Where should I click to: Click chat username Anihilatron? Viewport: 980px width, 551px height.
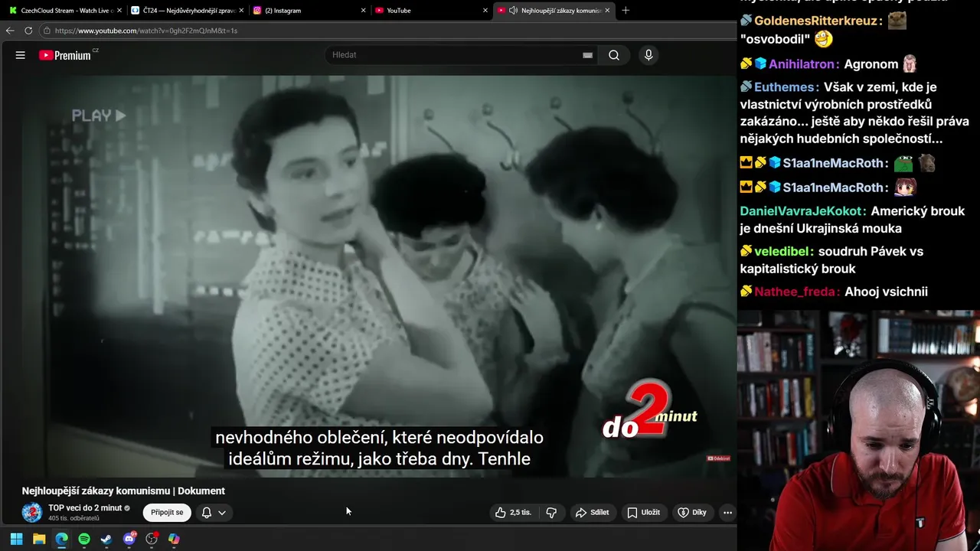pyautogui.click(x=802, y=65)
